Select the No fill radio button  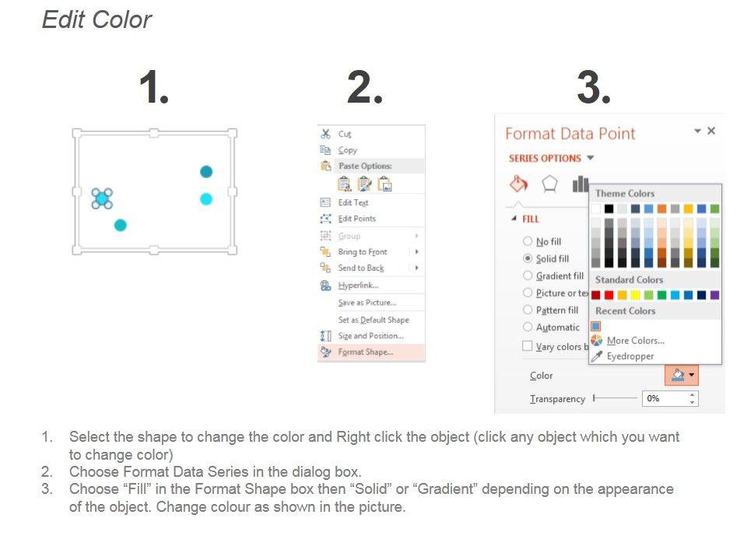[528, 242]
